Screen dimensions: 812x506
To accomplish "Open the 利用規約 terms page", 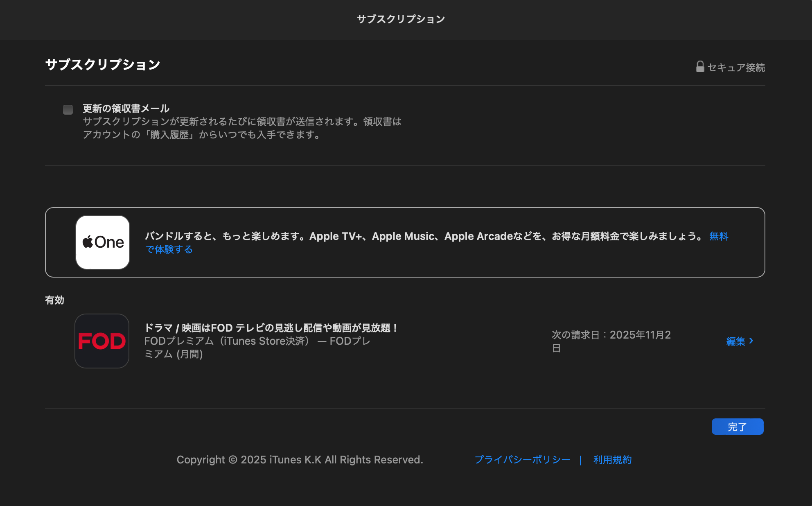I will coord(612,459).
